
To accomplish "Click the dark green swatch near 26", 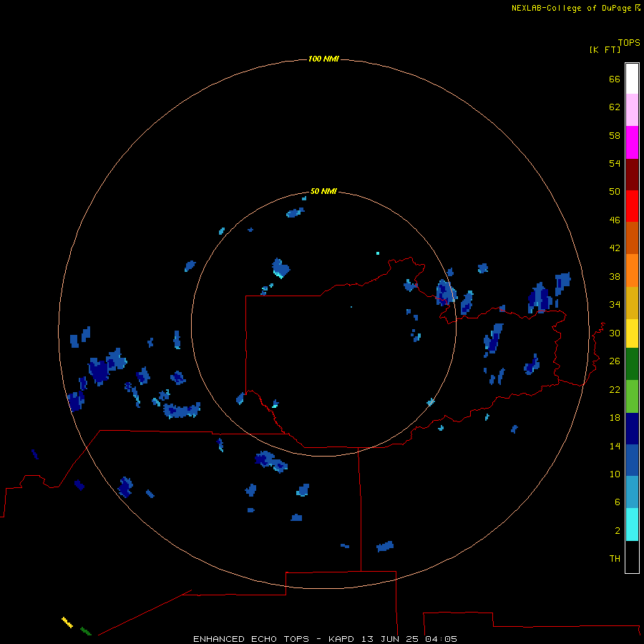I will (632, 364).
